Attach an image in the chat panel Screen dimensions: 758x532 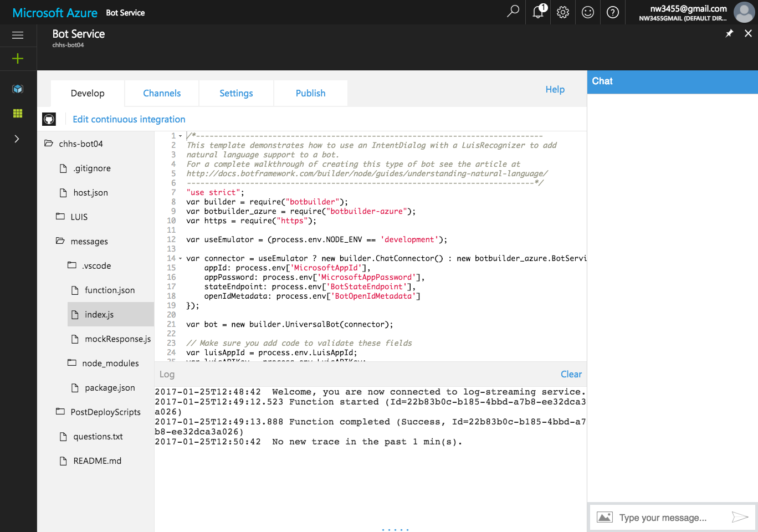tap(605, 517)
